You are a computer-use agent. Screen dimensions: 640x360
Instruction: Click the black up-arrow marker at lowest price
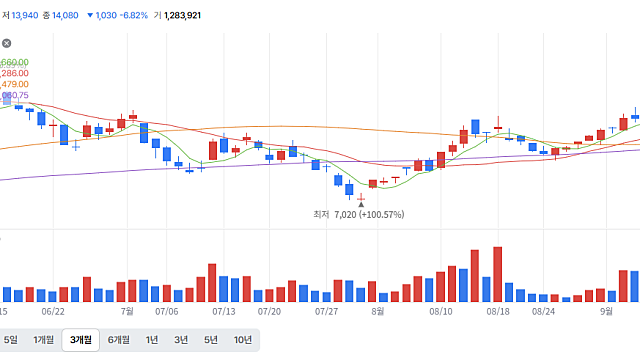click(x=361, y=204)
